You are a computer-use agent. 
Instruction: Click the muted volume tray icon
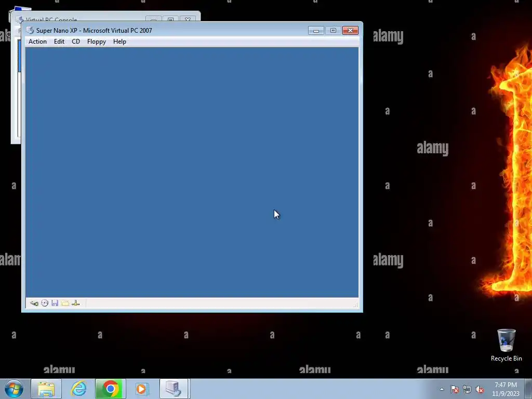(480, 389)
